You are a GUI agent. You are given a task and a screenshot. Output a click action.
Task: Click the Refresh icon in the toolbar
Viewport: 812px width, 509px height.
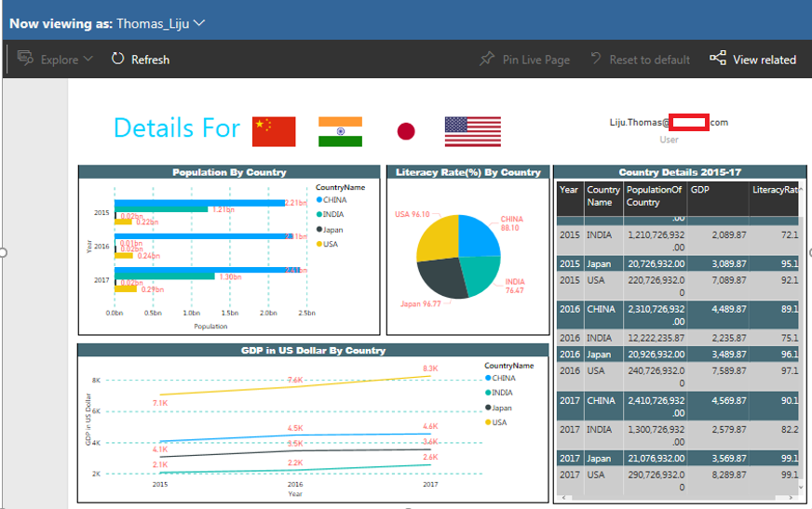coord(118,60)
